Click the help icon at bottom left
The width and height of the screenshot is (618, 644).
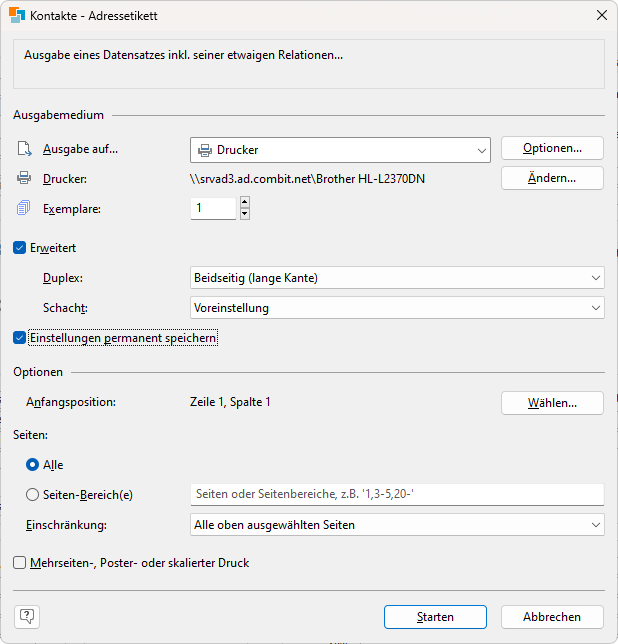pos(27,616)
